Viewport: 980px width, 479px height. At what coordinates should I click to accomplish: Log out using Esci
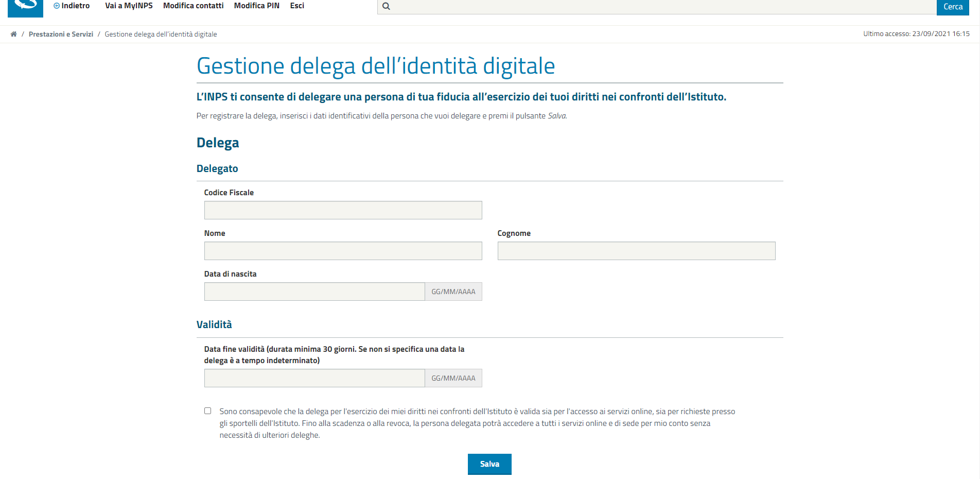pyautogui.click(x=297, y=6)
